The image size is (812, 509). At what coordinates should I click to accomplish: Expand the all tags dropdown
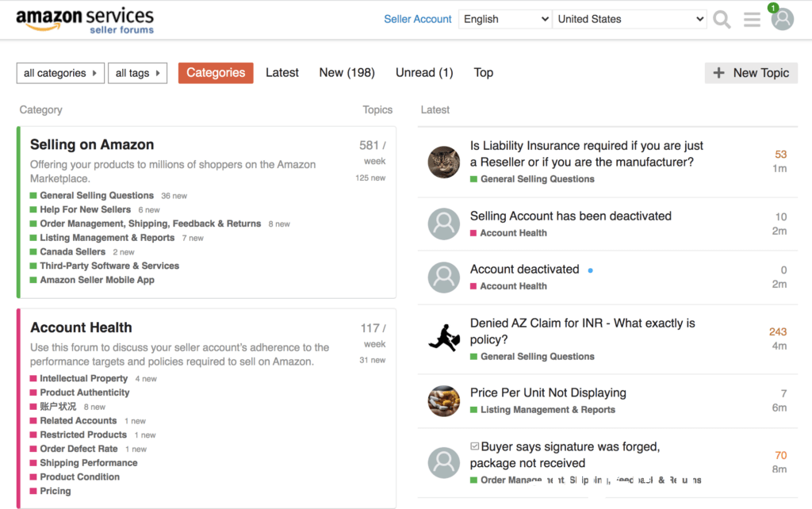(x=138, y=73)
